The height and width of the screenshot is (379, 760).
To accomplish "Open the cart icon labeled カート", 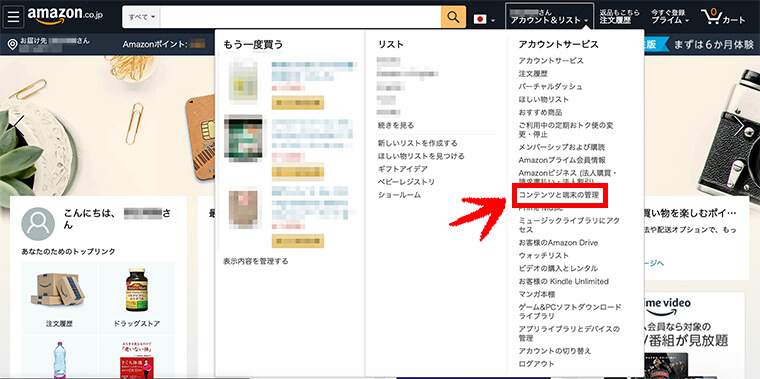I will click(724, 17).
